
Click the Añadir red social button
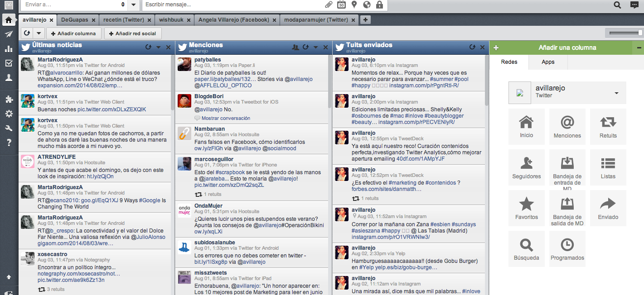[132, 33]
